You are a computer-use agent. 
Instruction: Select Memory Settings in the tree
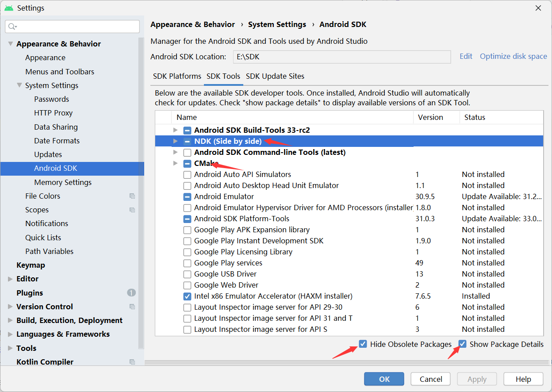(x=63, y=182)
